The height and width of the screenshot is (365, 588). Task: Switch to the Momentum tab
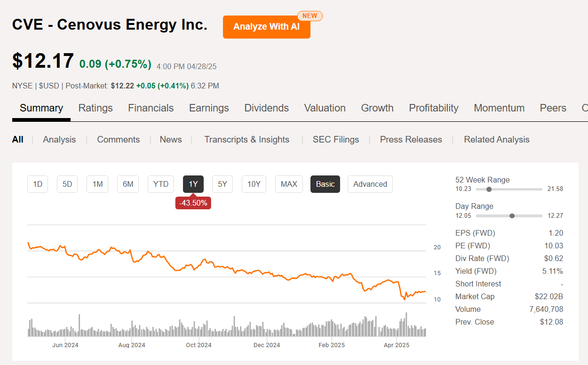click(x=499, y=108)
